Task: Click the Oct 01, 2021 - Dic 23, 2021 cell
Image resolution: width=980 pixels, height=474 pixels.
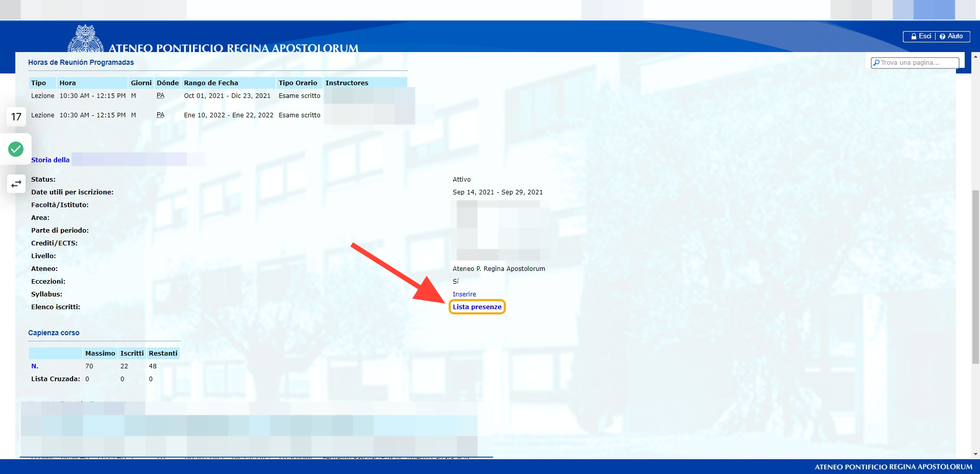Action: [227, 96]
